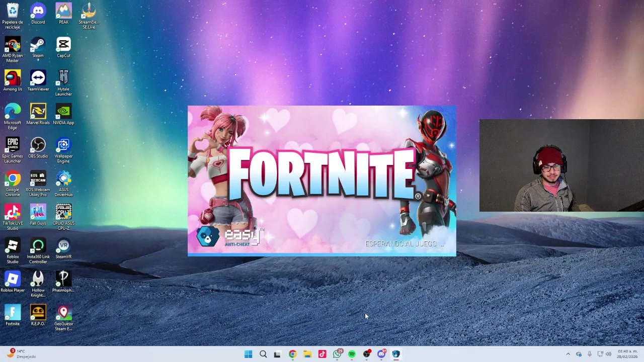Click the Easy Anti-Cheat bear logo
This screenshot has width=644, height=362.
tap(207, 237)
